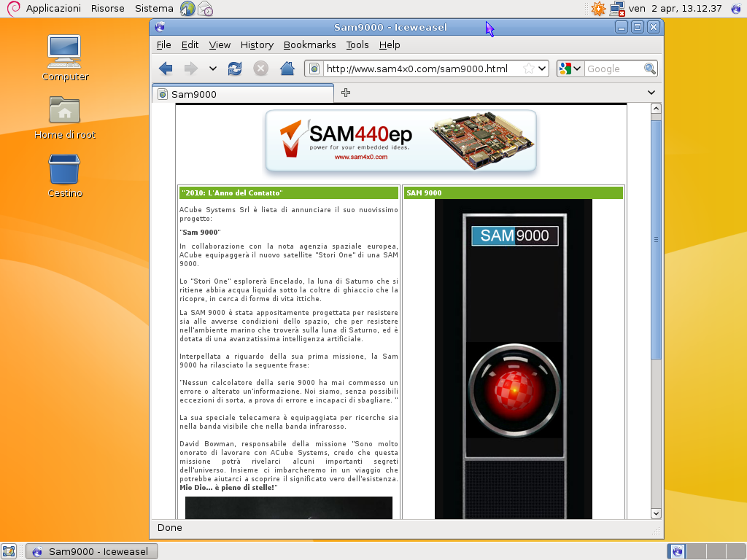Launch the web browser globe panel icon

coord(187,9)
